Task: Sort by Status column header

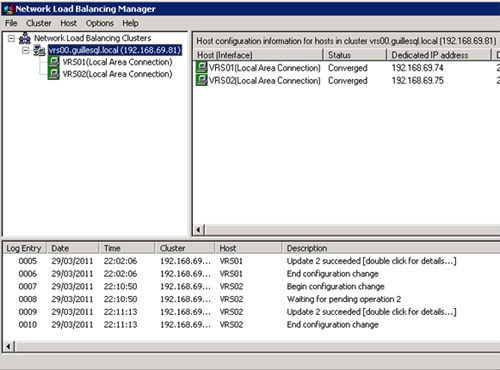Action: [355, 55]
